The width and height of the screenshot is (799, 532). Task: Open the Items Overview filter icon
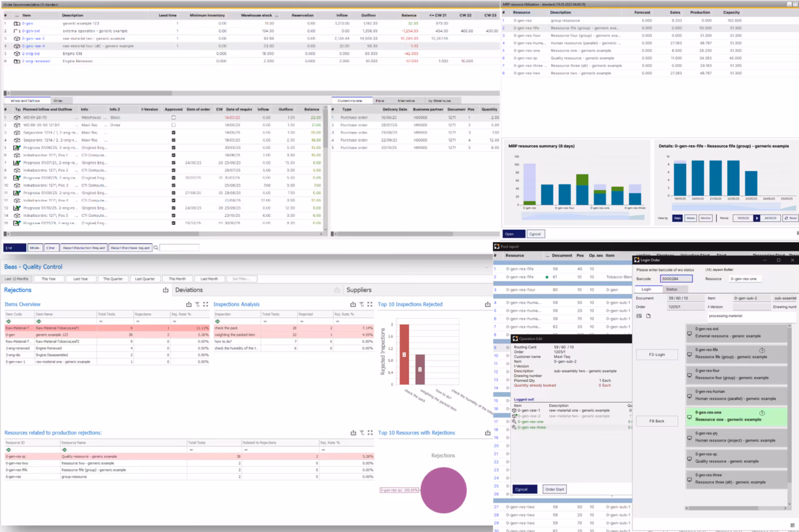pos(197,304)
